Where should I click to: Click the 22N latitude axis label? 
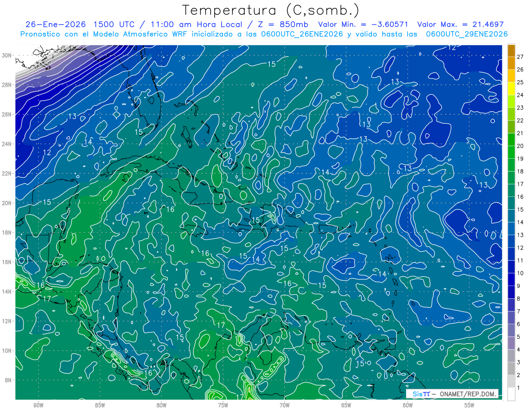click(x=7, y=173)
